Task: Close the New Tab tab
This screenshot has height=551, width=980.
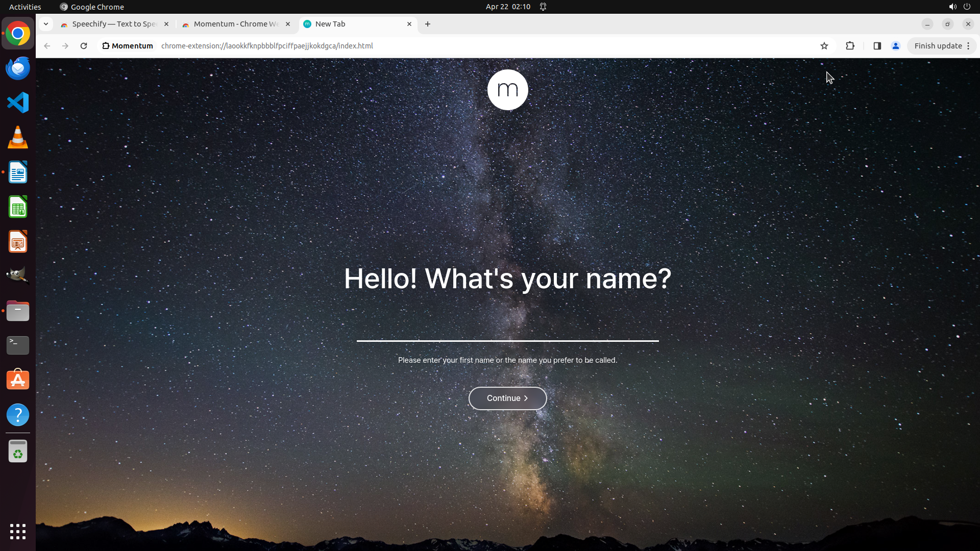Action: tap(409, 24)
